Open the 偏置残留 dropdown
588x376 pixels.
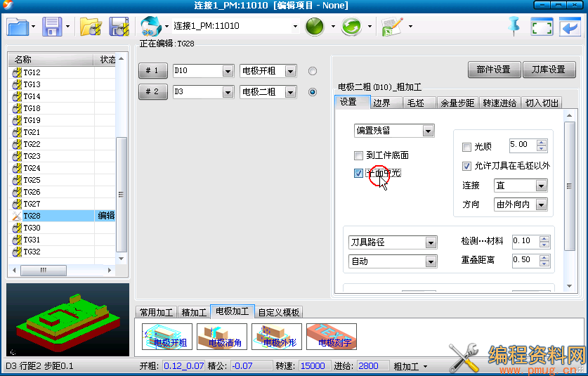tap(428, 131)
